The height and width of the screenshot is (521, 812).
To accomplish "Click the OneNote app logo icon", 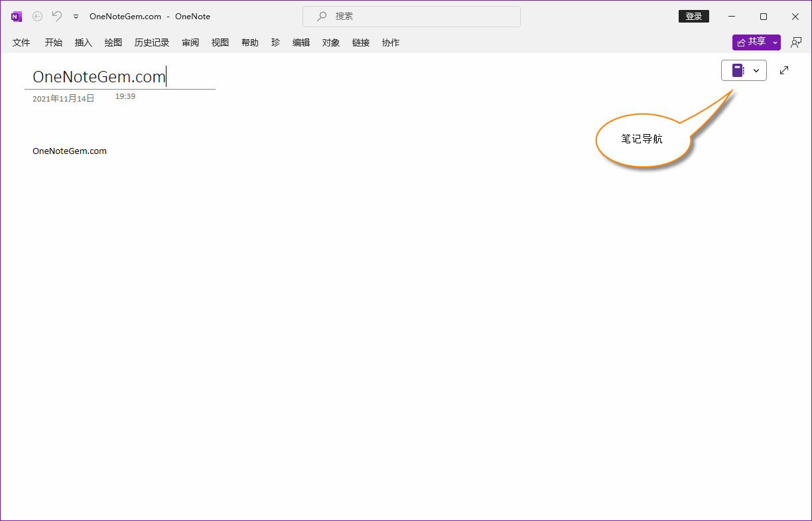I will pos(17,17).
